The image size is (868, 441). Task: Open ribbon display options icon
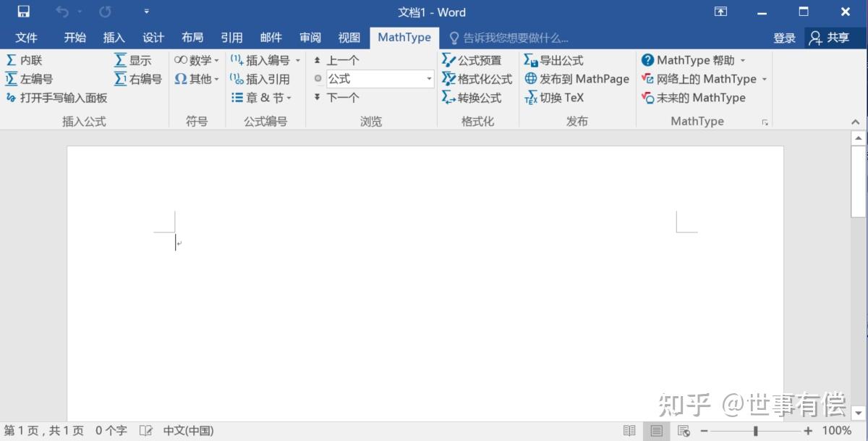(720, 12)
